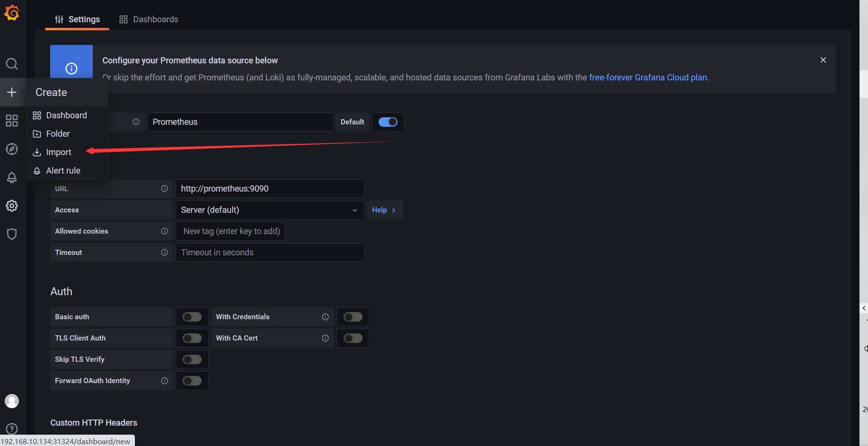The height and width of the screenshot is (446, 868).
Task: Open the Configuration gear icon
Action: (12, 206)
